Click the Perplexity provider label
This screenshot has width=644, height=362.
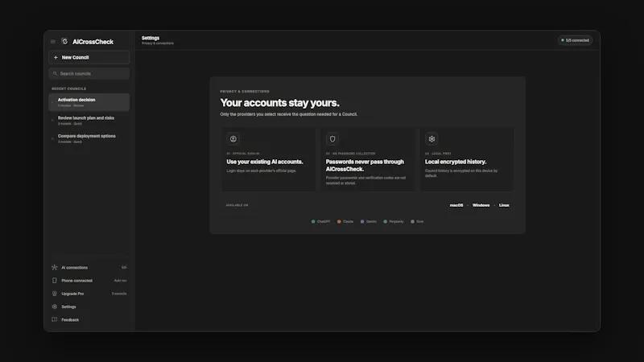[x=396, y=222]
